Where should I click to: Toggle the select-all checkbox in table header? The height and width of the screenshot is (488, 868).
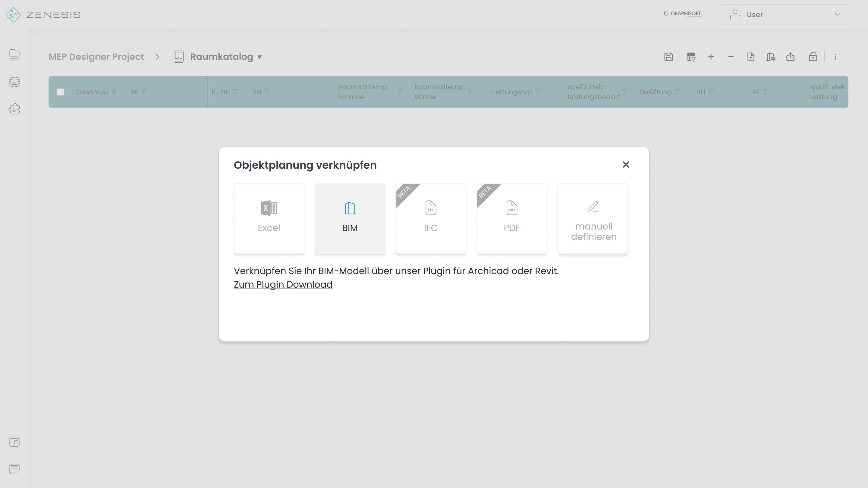point(61,92)
